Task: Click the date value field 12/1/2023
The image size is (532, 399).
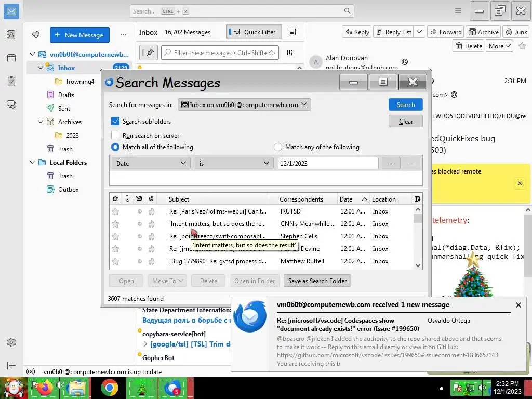Action: [328, 163]
